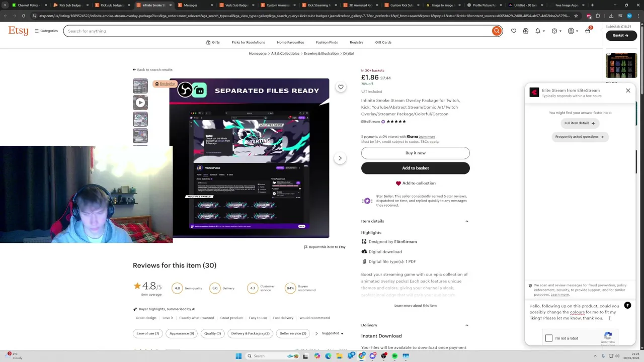
Task: Open the shopping basket icon
Action: tap(588, 31)
